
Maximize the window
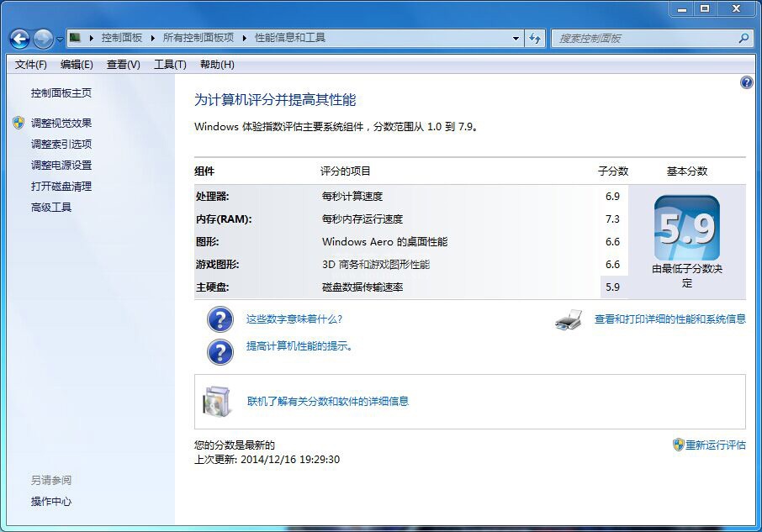click(x=705, y=8)
